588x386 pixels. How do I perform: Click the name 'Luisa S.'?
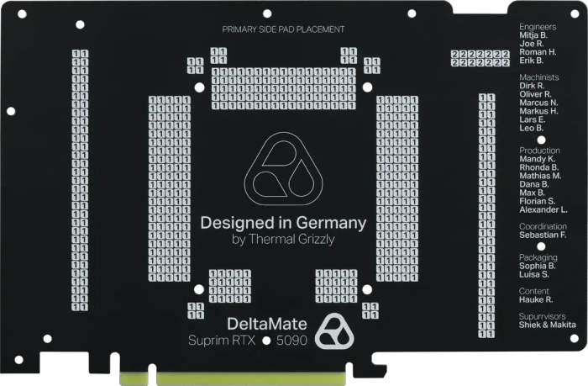534,274
